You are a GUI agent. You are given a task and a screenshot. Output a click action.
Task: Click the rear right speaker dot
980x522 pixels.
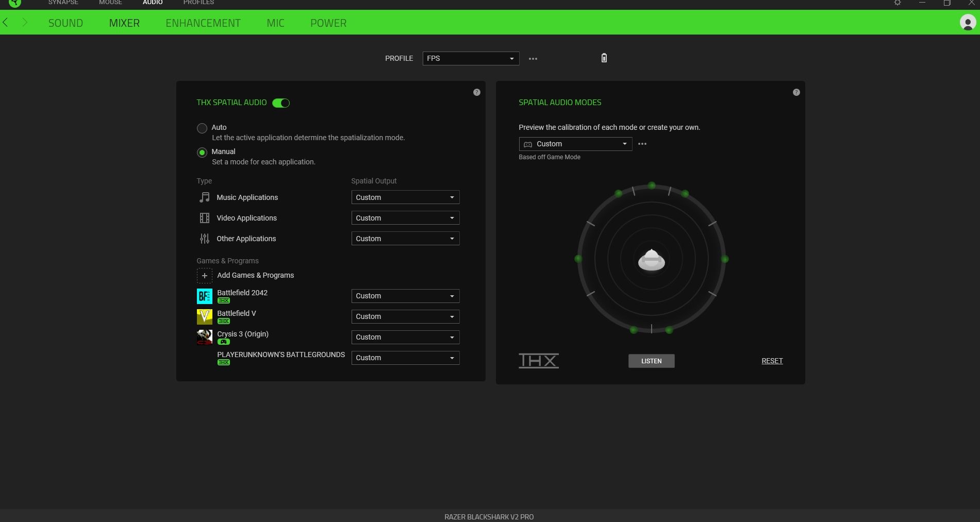pyautogui.click(x=669, y=330)
